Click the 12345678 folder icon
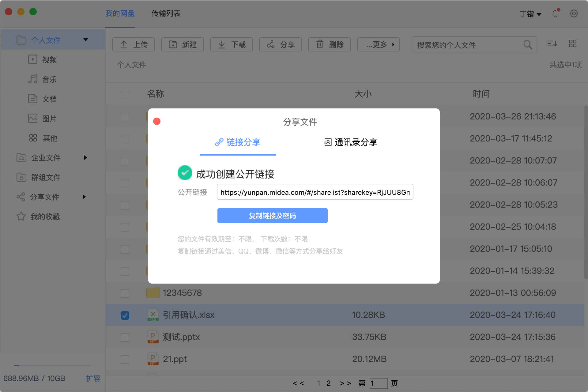Screen dimensions: 588x392 point(153,293)
